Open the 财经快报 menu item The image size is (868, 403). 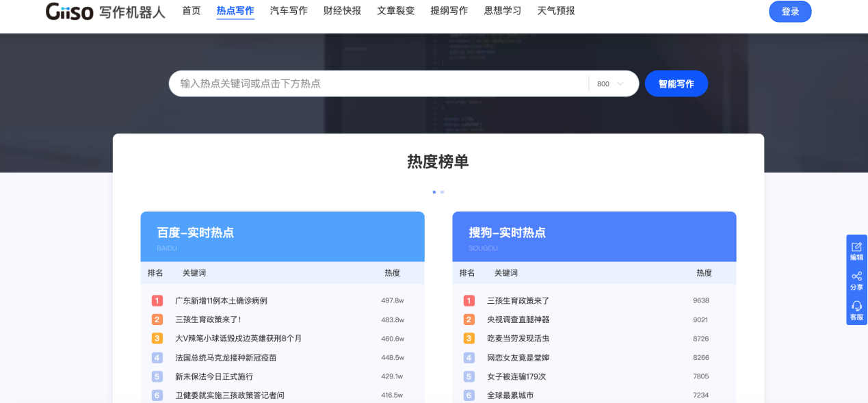[x=342, y=11]
